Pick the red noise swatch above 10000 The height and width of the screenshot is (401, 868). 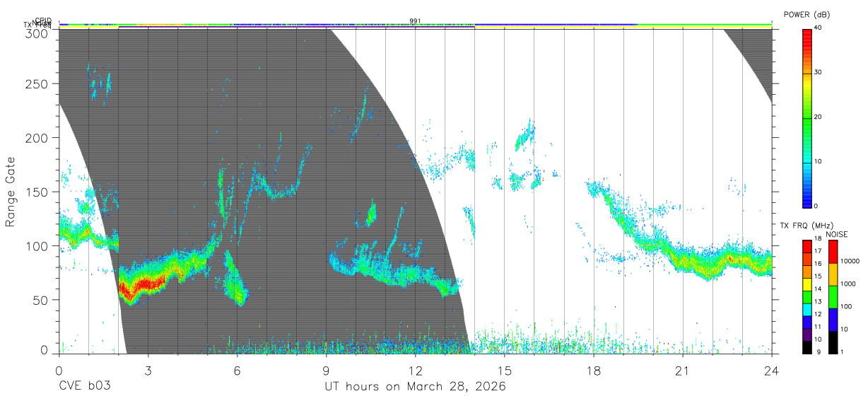click(x=833, y=252)
